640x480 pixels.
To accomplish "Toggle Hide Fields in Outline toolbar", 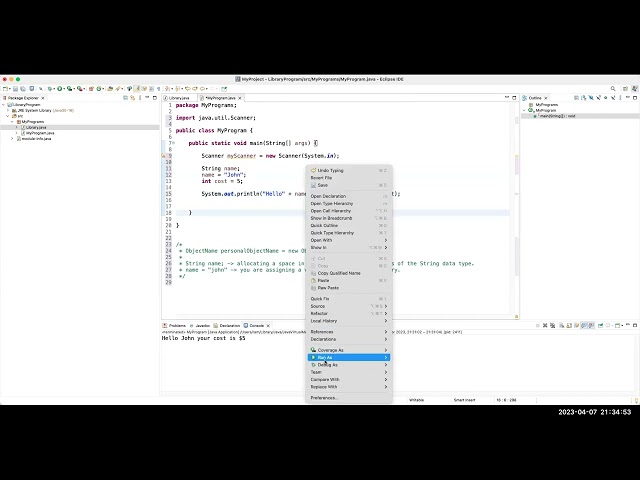I will point(591,98).
